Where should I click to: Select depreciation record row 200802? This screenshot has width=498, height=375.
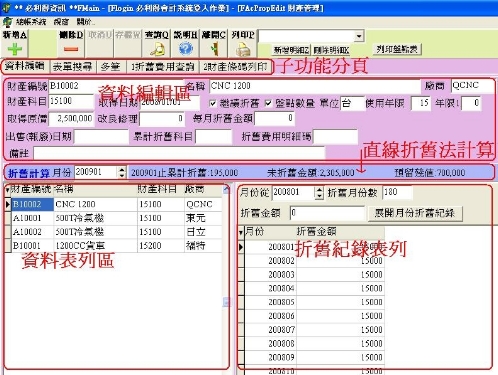coord(311,261)
